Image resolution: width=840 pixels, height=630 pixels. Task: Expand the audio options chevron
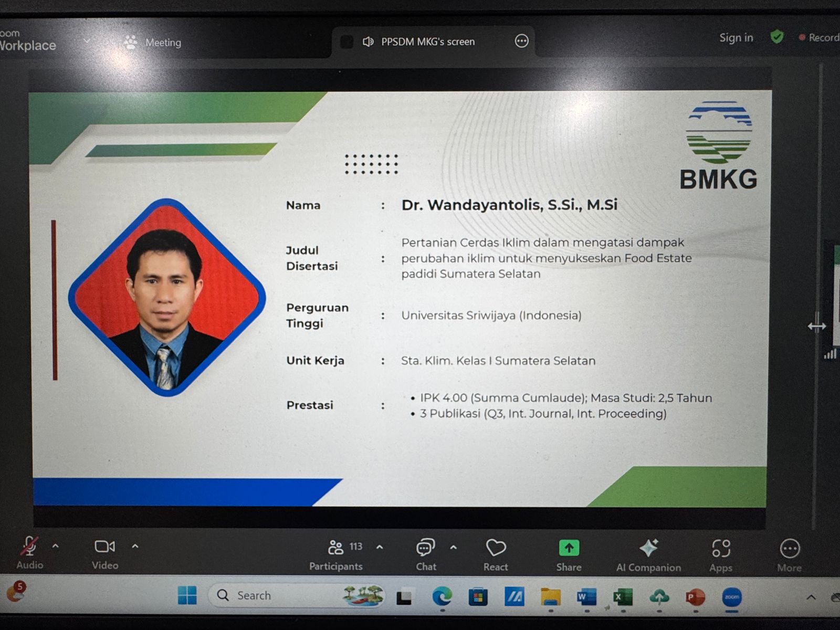pyautogui.click(x=55, y=547)
